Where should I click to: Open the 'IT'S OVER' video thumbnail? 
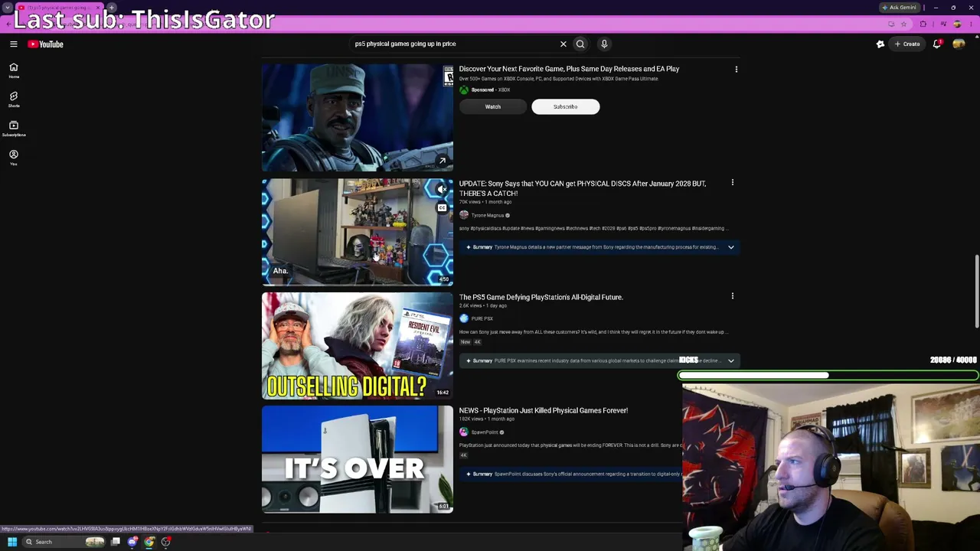(x=358, y=459)
